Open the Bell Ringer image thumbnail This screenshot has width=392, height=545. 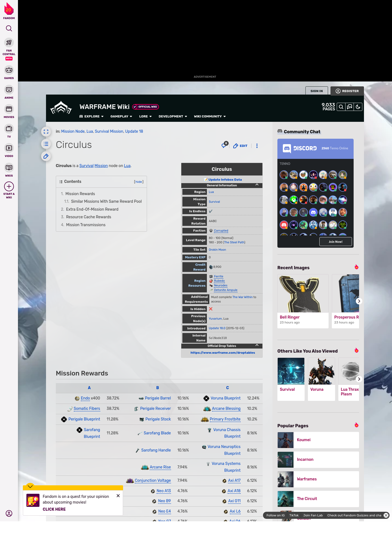[303, 293]
